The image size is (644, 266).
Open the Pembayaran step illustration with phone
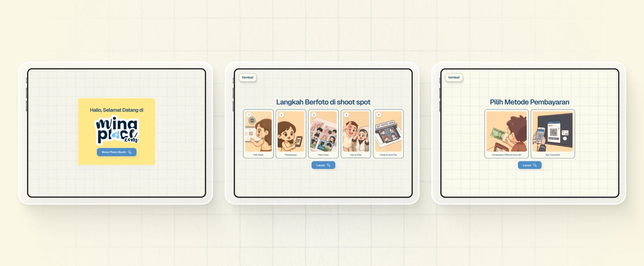click(291, 131)
